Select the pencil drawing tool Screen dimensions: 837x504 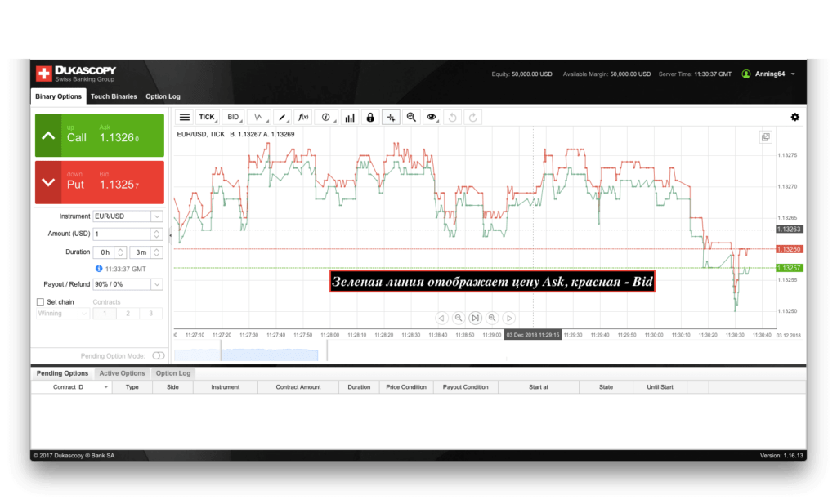tap(281, 118)
